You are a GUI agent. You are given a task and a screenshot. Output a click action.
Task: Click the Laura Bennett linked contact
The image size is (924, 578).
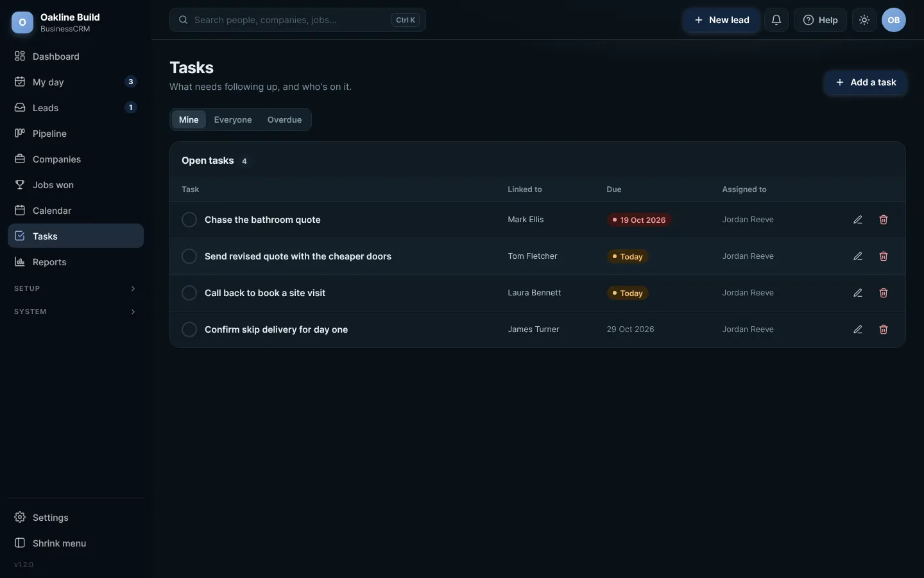(535, 293)
